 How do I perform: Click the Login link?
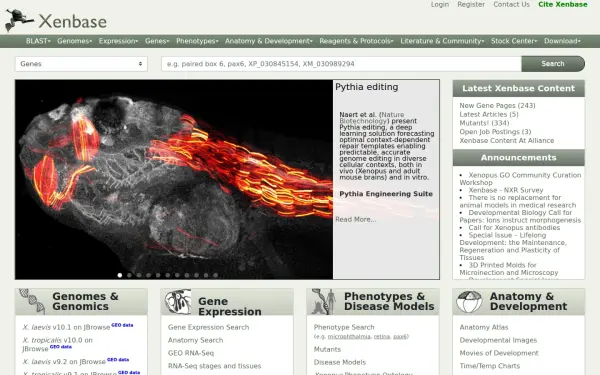(x=440, y=5)
